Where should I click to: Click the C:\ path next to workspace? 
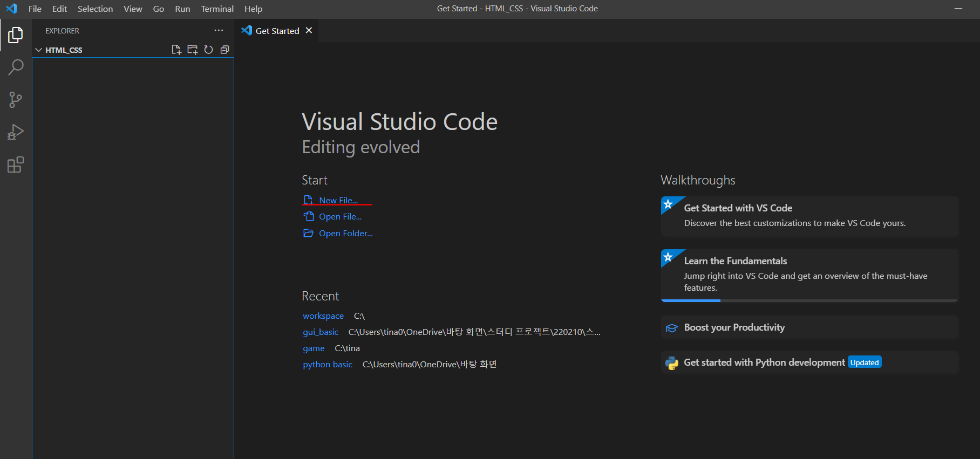pyautogui.click(x=359, y=316)
